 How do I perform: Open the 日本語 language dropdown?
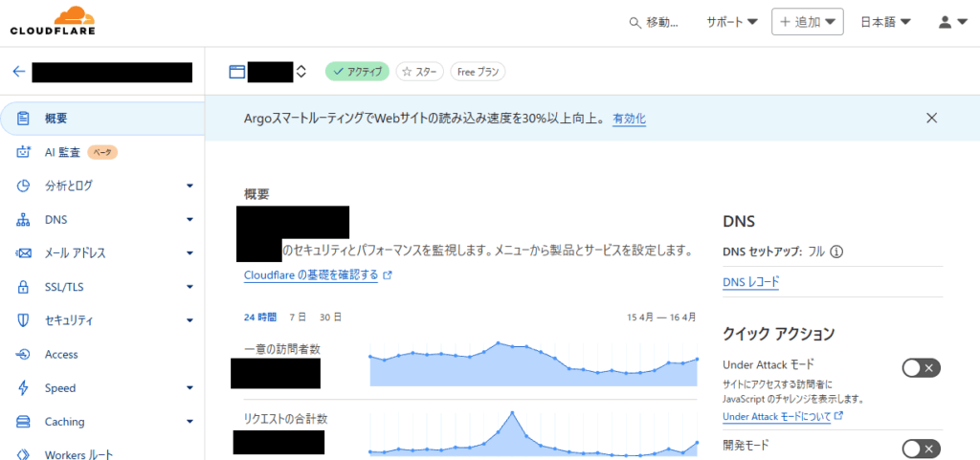pos(885,22)
